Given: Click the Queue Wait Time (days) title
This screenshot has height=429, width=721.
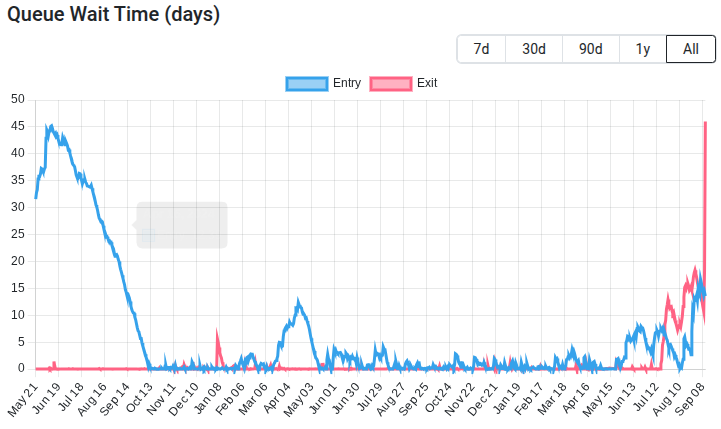Looking at the screenshot, I should tap(113, 14).
